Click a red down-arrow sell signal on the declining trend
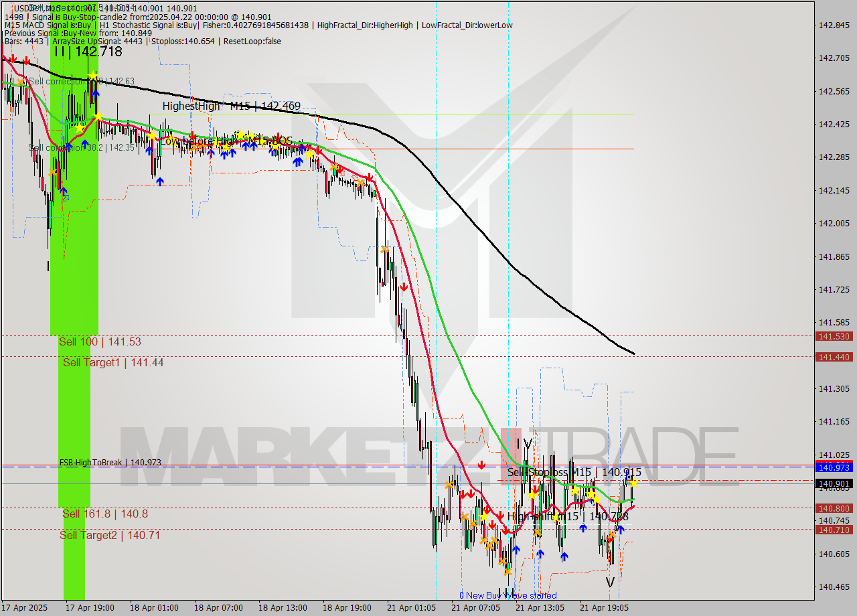857x616 pixels. [405, 286]
